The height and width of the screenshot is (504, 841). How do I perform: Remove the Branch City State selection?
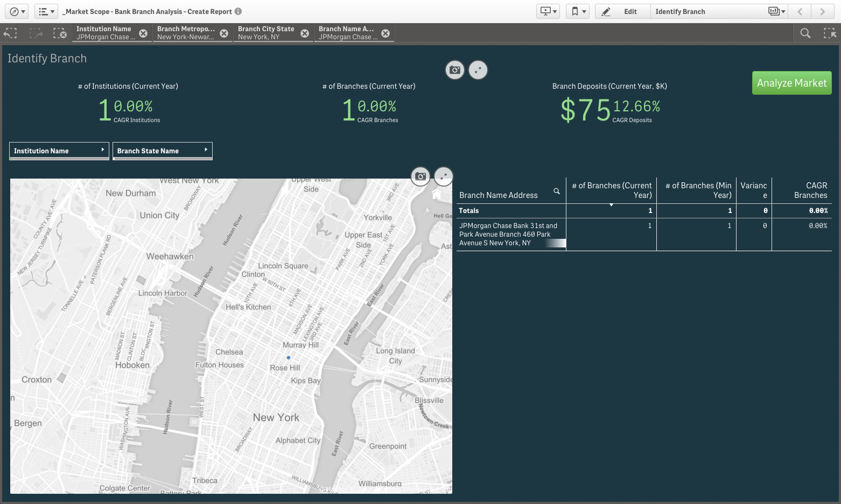click(x=305, y=33)
